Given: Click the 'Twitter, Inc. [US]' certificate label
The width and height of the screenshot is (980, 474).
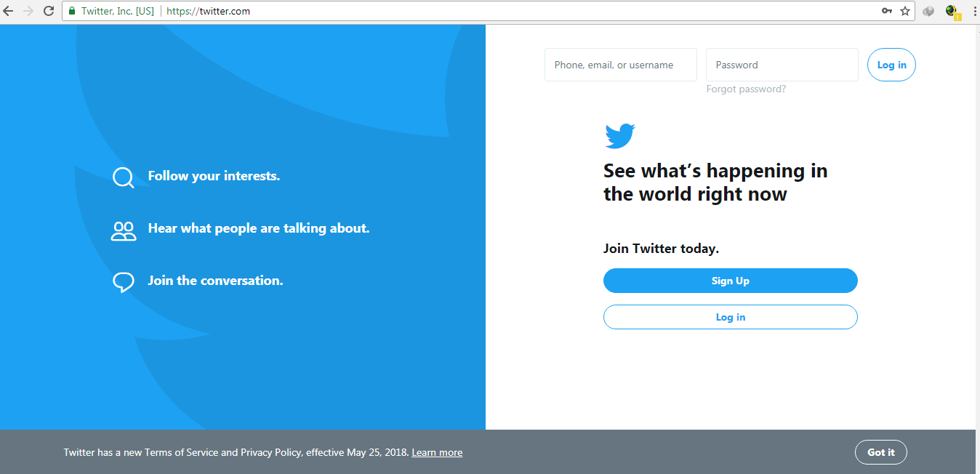Looking at the screenshot, I should (x=118, y=11).
